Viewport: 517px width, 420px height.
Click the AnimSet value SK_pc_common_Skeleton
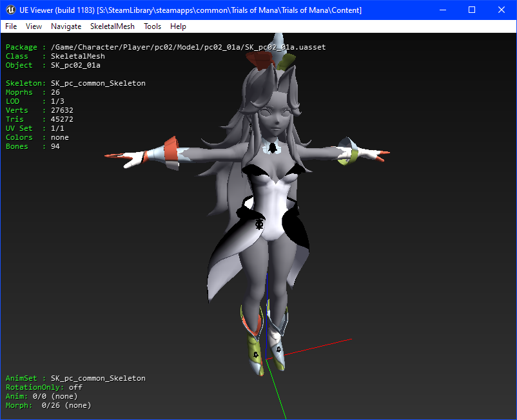(98, 378)
